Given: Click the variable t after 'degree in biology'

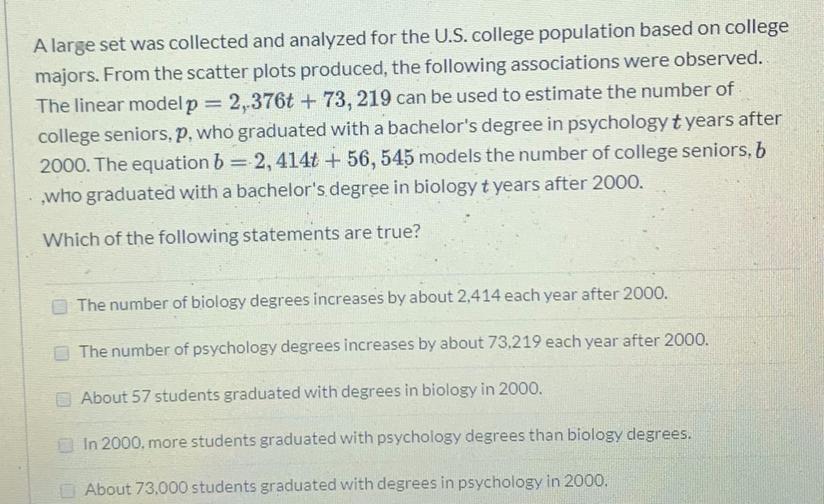Looking at the screenshot, I should coord(485,187).
